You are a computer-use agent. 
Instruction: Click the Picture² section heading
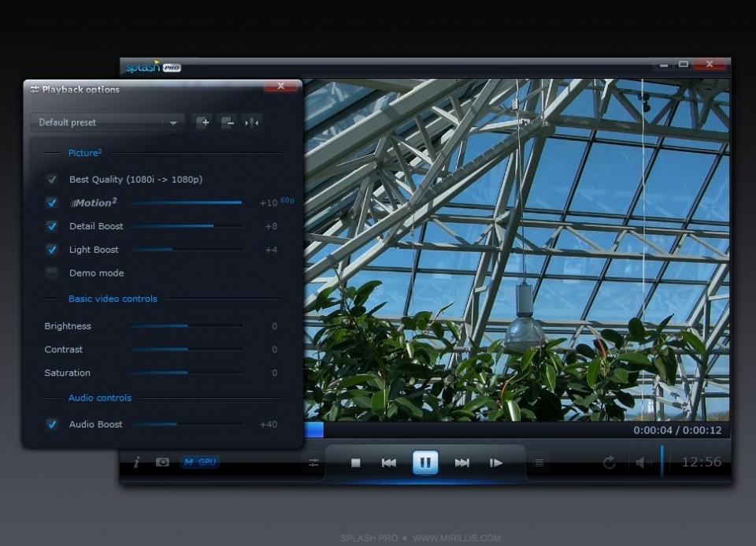coord(85,153)
